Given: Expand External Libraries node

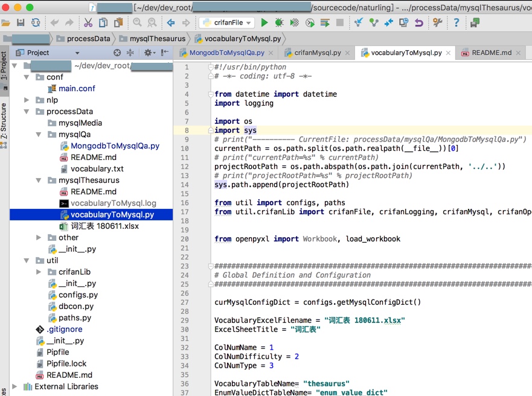Looking at the screenshot, I should click(14, 386).
